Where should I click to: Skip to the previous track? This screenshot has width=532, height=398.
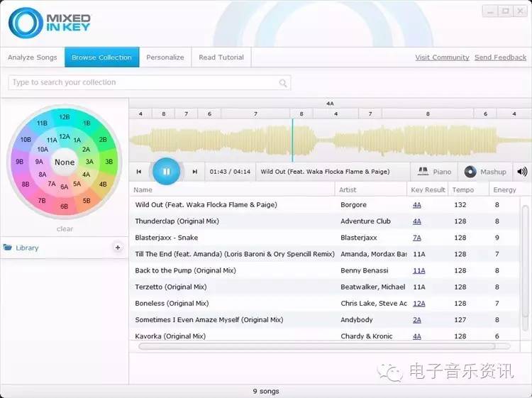coord(139,172)
